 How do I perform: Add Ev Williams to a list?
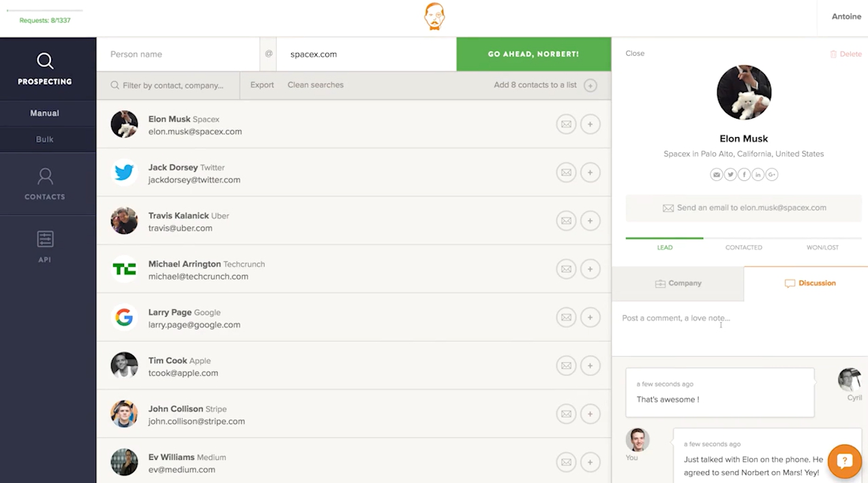[590, 463]
